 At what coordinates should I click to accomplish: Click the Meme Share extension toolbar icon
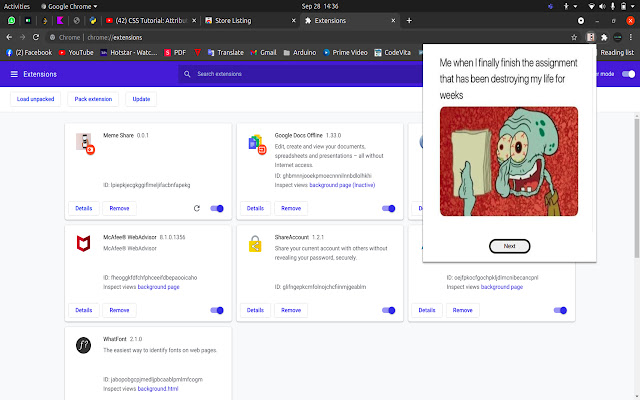click(590, 37)
